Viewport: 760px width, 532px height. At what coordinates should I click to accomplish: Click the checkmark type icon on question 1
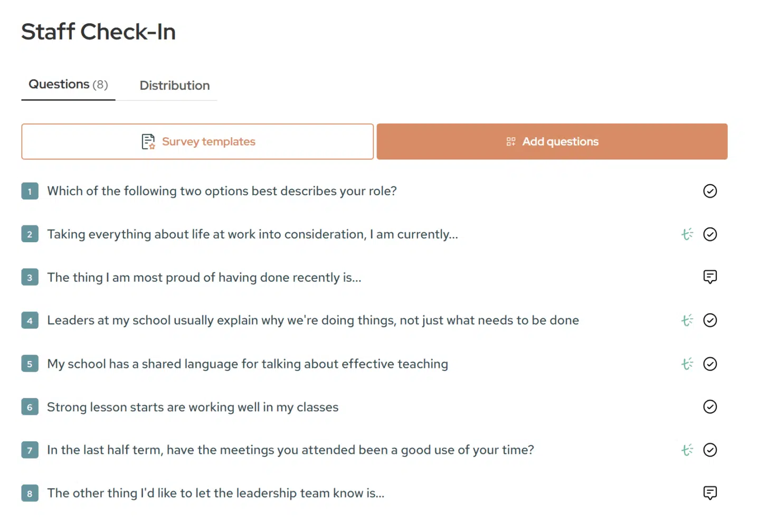tap(710, 191)
